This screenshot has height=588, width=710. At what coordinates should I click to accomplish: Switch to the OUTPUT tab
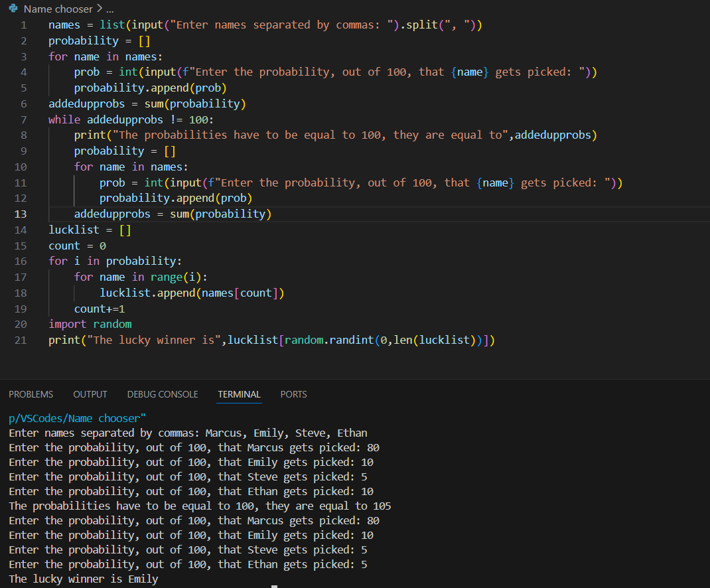pyautogui.click(x=90, y=394)
